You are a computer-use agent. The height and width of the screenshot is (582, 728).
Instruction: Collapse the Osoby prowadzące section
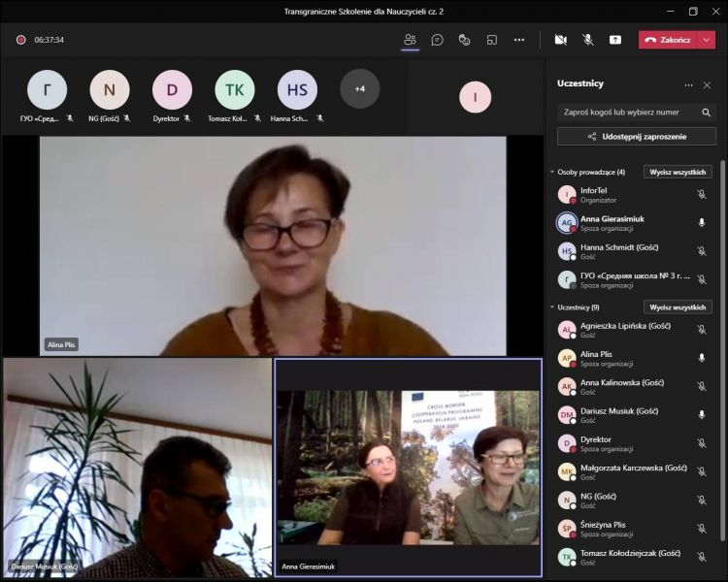[552, 172]
